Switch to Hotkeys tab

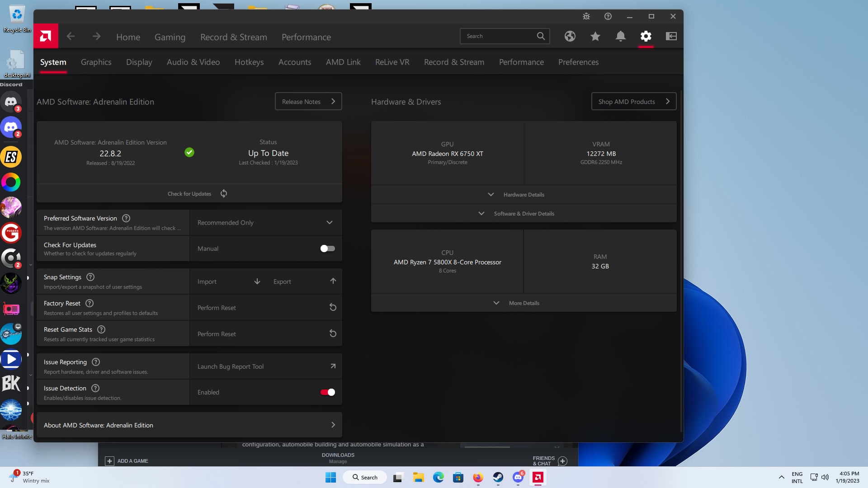click(249, 62)
